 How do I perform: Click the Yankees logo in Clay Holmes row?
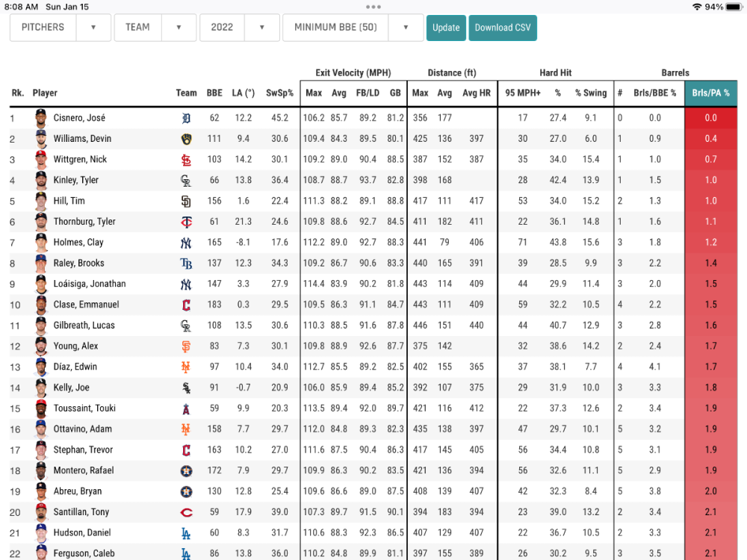[x=186, y=243]
